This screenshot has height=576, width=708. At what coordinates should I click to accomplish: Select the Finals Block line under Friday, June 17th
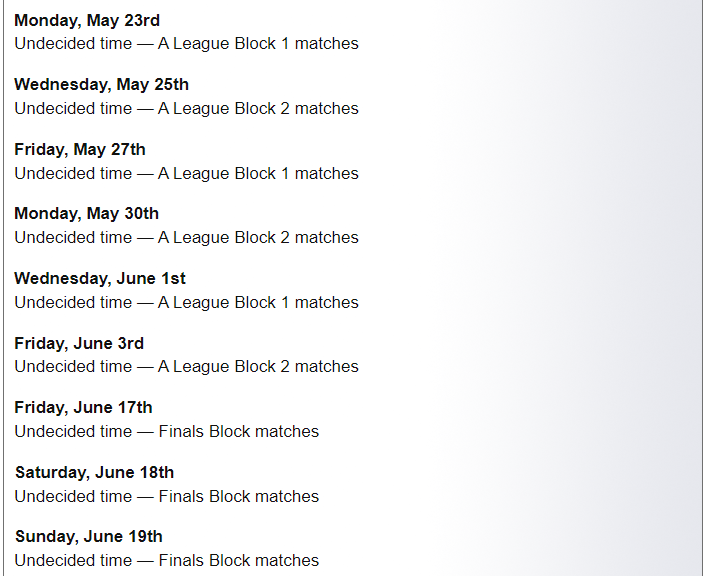pyautogui.click(x=167, y=431)
